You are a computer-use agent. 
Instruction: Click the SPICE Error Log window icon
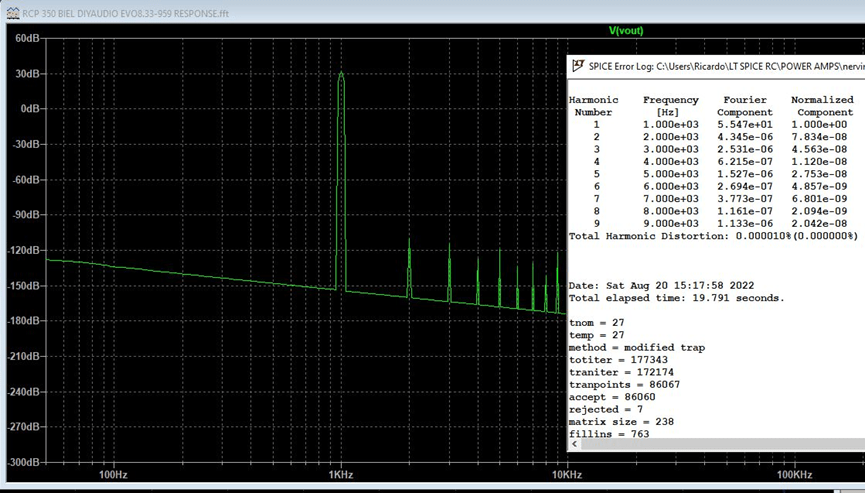578,66
